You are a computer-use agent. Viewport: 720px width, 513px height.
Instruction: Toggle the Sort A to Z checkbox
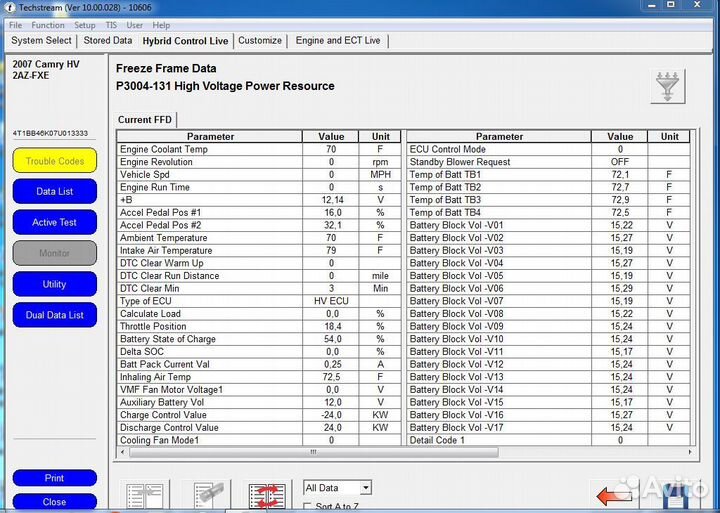[x=308, y=508]
